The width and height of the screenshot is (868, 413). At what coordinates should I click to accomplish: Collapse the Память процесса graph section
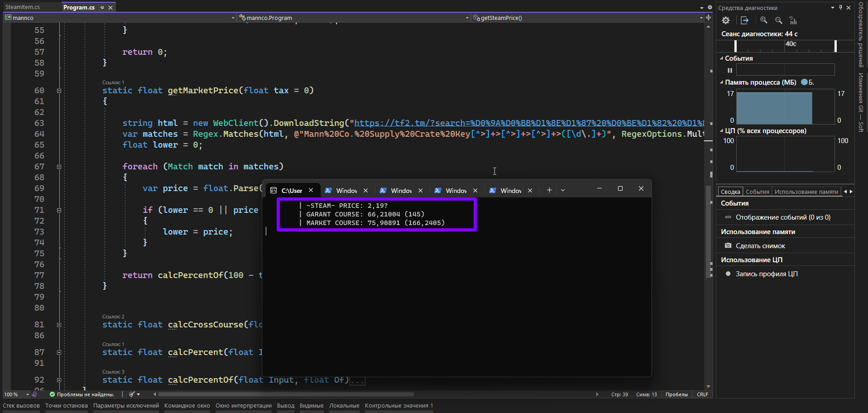point(722,82)
